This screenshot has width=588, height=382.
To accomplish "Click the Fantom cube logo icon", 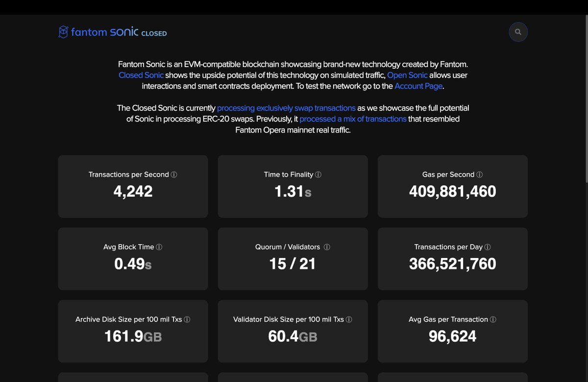I will point(63,32).
